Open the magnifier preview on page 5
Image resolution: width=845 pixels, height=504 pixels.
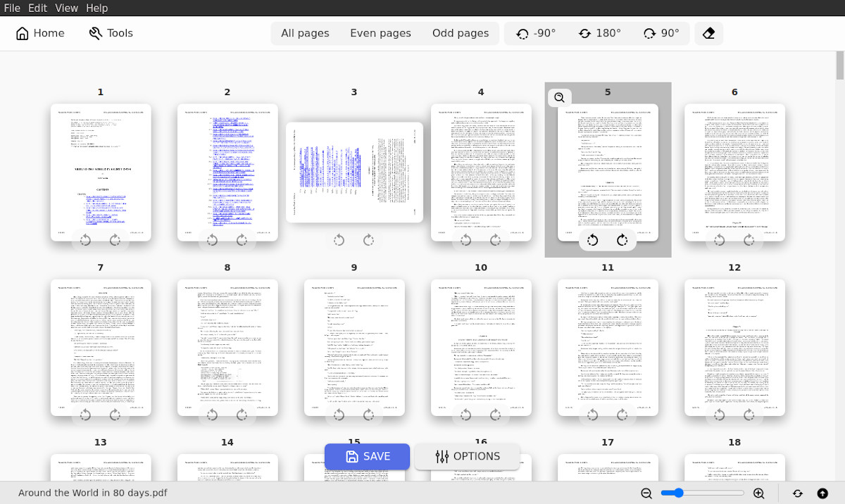click(559, 97)
